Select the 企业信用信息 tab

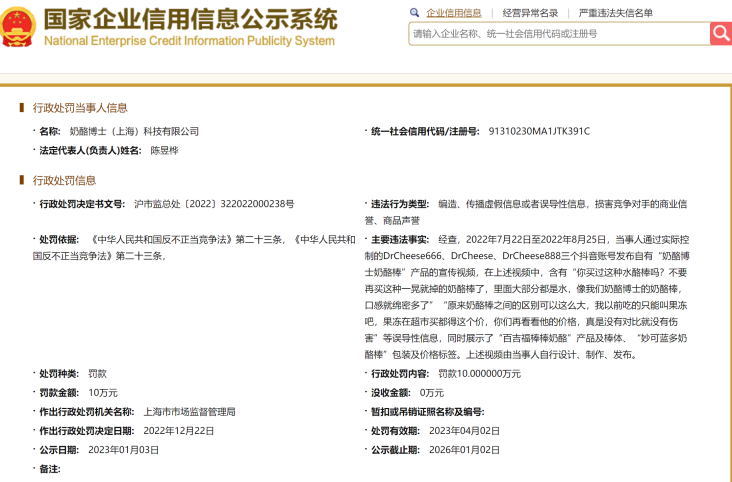point(453,13)
